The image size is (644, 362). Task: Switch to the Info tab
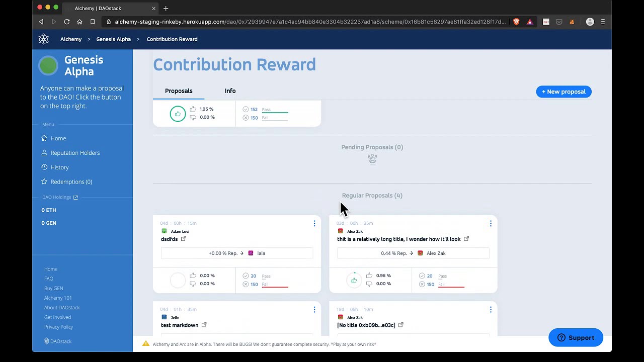[x=230, y=91]
